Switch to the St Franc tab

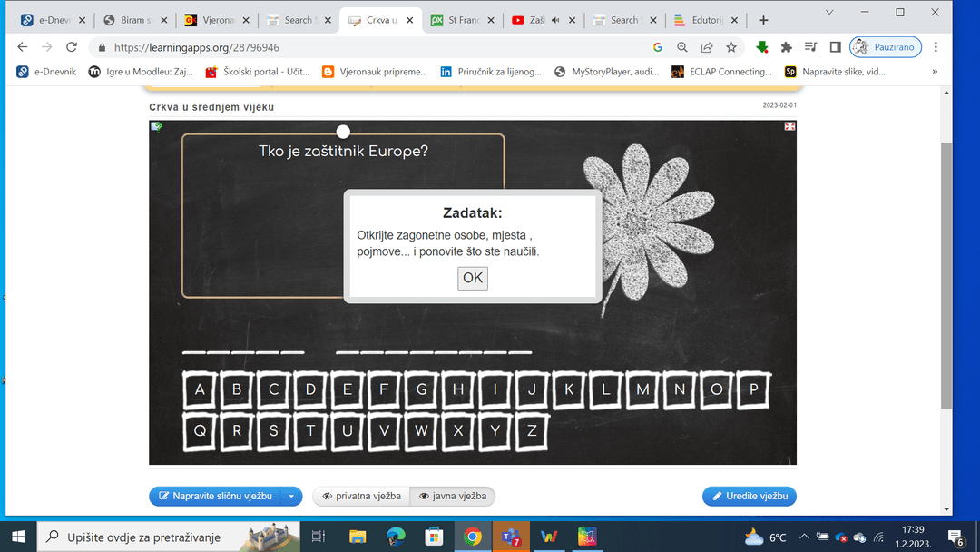463,20
